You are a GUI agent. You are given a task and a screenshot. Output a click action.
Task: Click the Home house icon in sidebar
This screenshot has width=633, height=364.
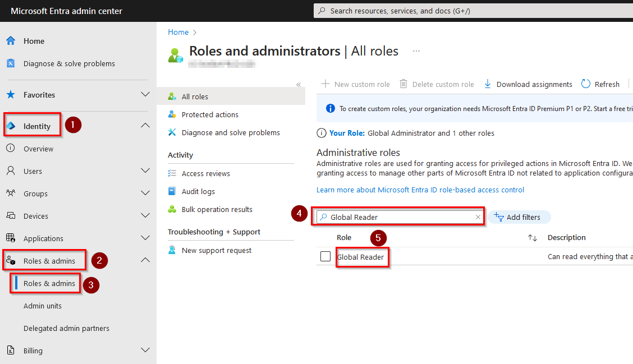(11, 41)
